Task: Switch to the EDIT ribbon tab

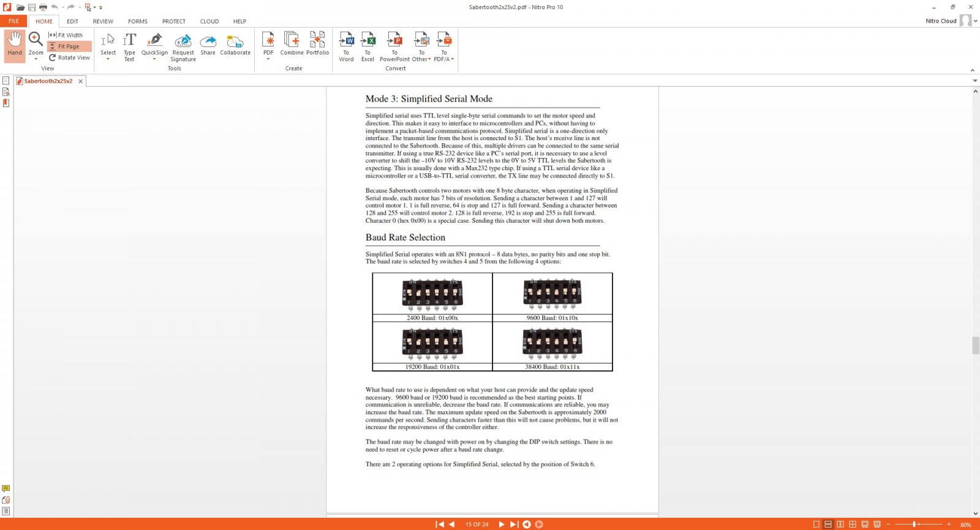Action: point(73,21)
